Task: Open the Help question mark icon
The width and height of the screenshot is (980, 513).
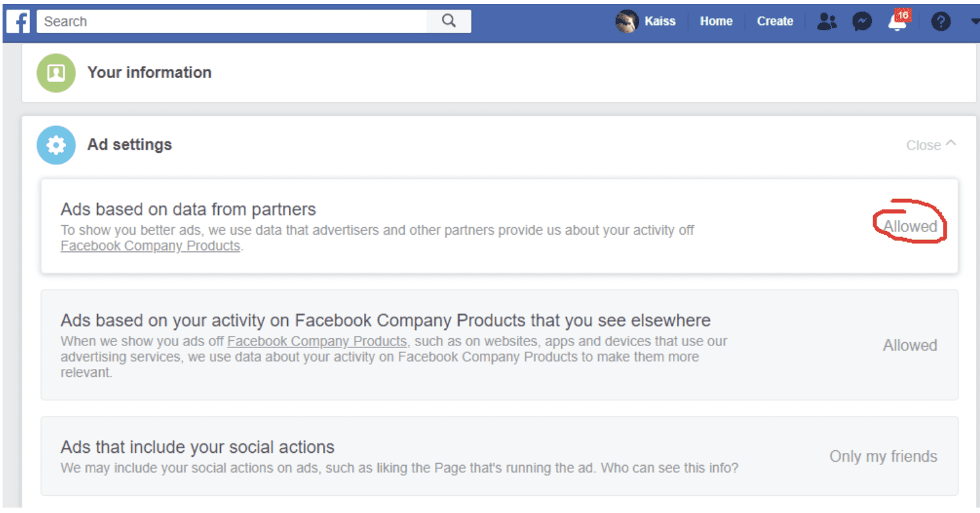Action: (940, 22)
